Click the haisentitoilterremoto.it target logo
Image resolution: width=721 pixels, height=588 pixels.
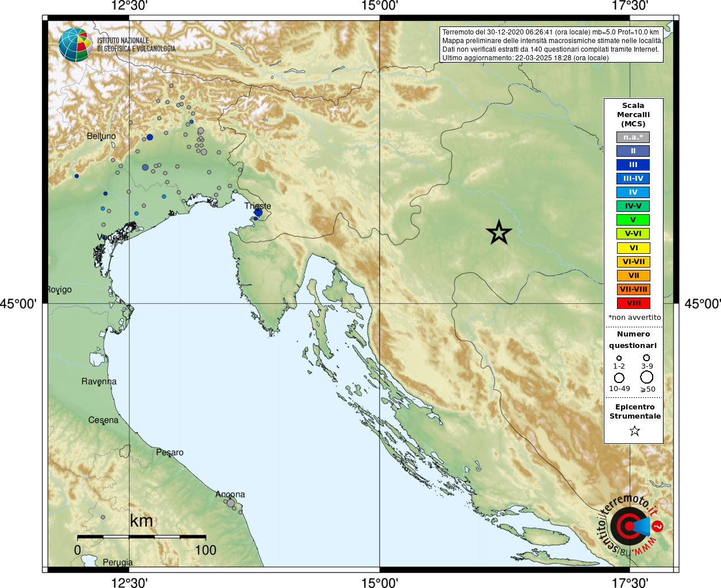pos(631,525)
